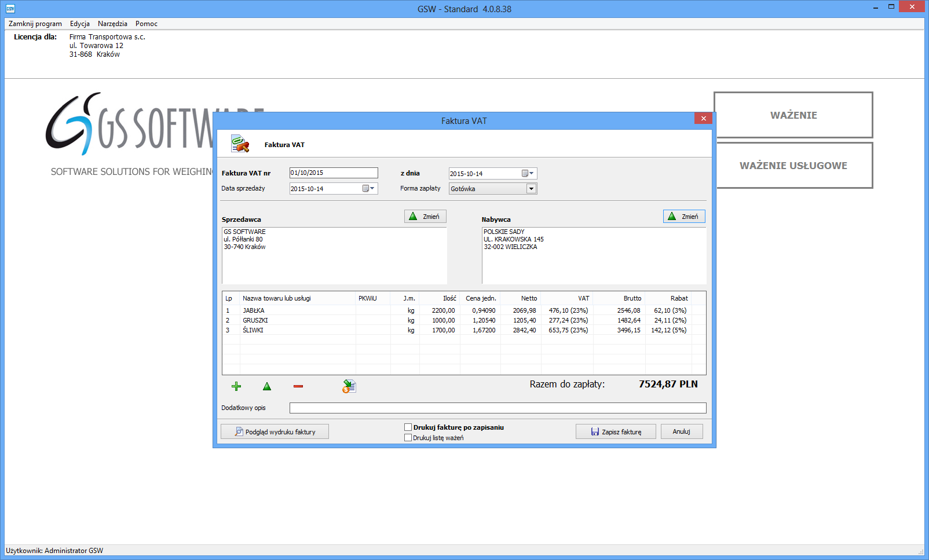Click the Dodatkowy opis text field
Image resolution: width=929 pixels, height=560 pixels.
click(x=498, y=408)
